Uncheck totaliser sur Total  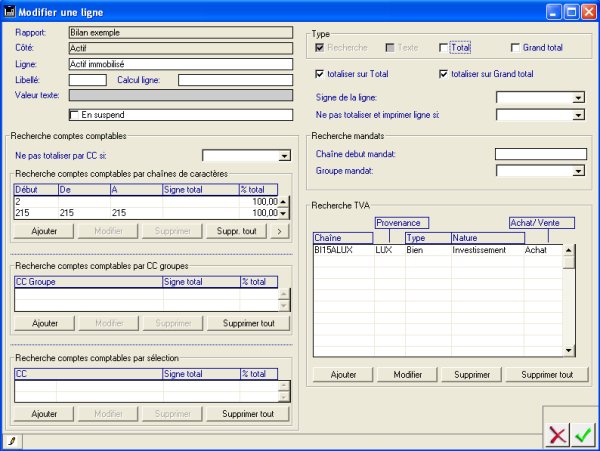point(319,74)
